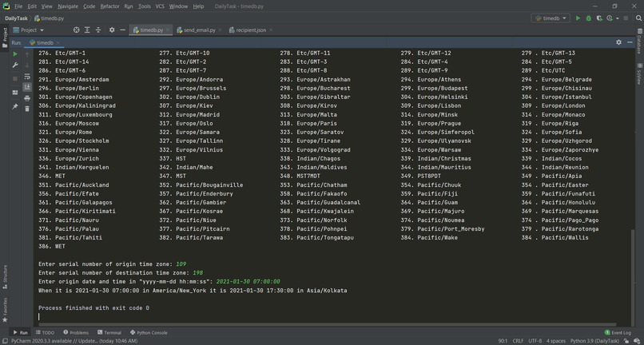Toggle scroll-to-end in the Run console
Image resolution: width=644 pixels, height=345 pixels.
(27, 87)
